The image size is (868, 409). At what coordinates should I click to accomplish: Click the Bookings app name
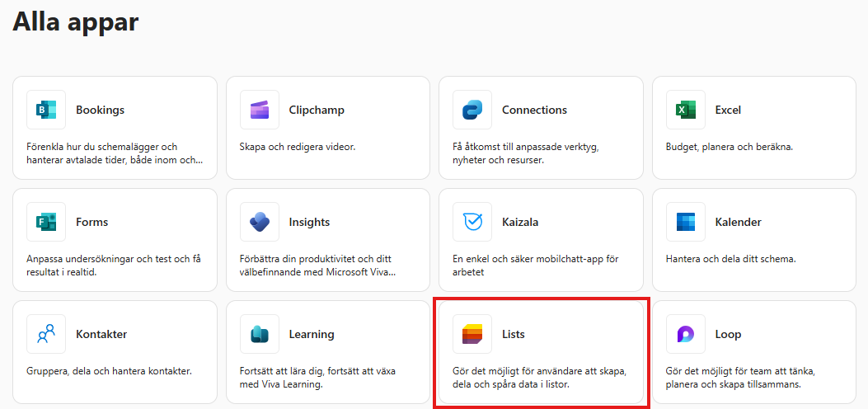[100, 110]
